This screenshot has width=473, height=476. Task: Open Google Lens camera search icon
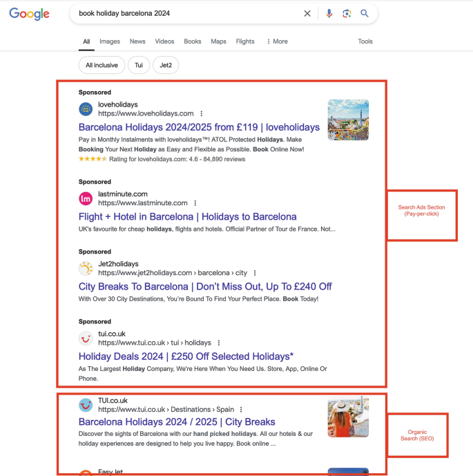pos(347,13)
